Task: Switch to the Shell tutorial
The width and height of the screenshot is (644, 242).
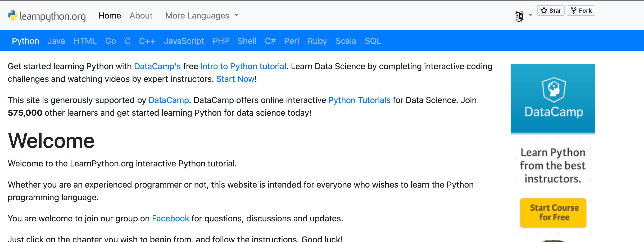Action: click(x=247, y=41)
